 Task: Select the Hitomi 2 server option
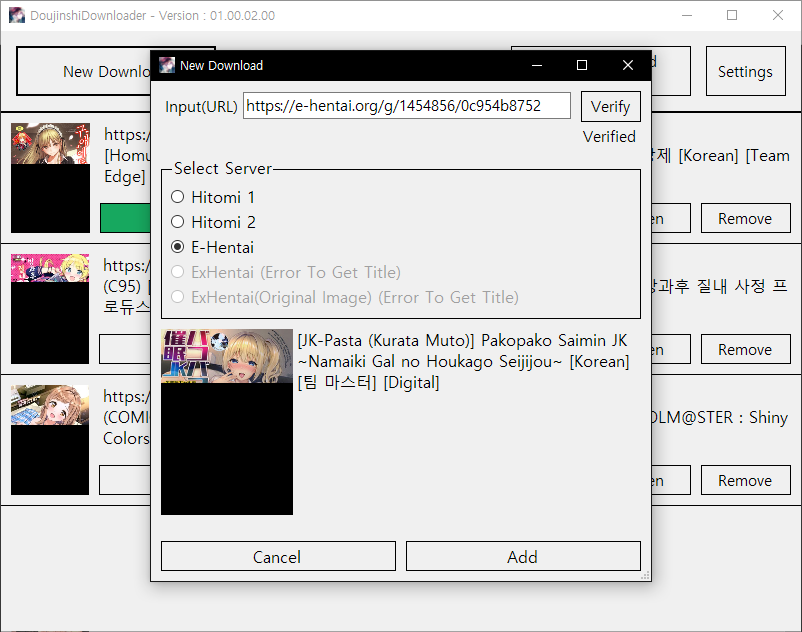(213, 222)
